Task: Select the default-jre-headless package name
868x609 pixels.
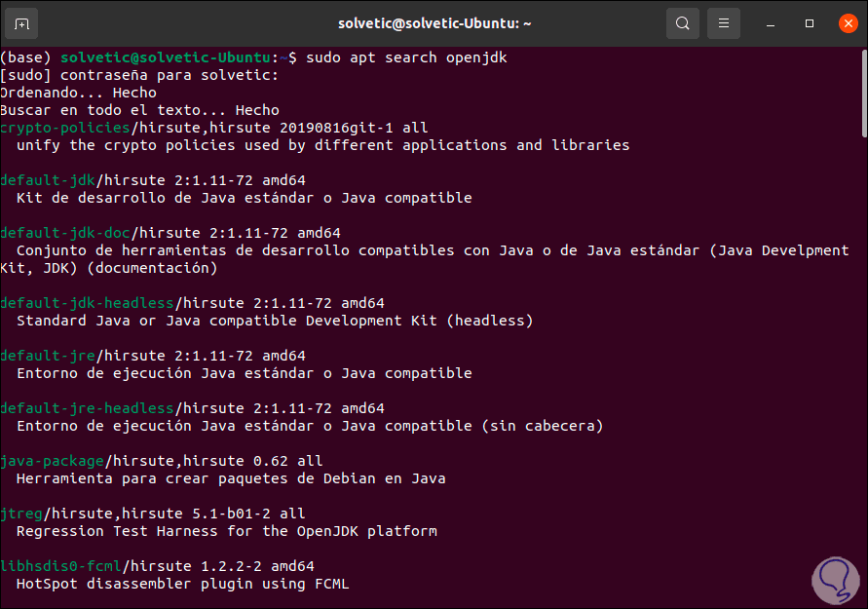Action: pos(87,408)
